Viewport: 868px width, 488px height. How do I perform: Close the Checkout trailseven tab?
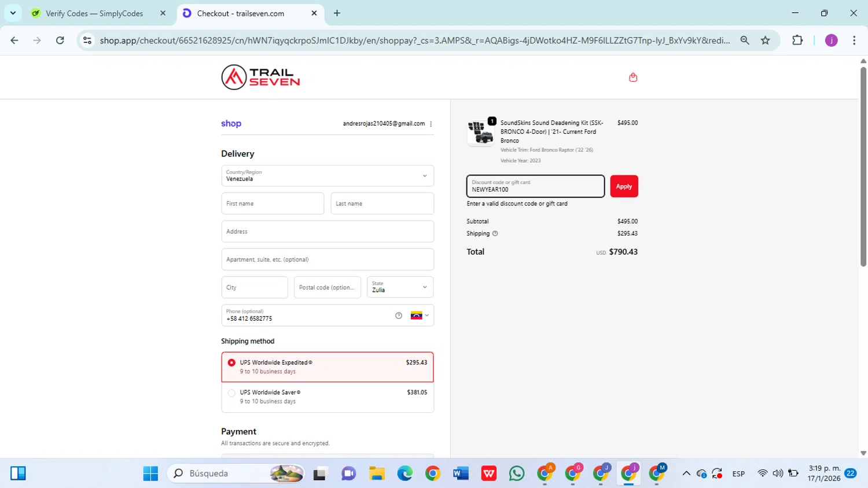pyautogui.click(x=314, y=13)
